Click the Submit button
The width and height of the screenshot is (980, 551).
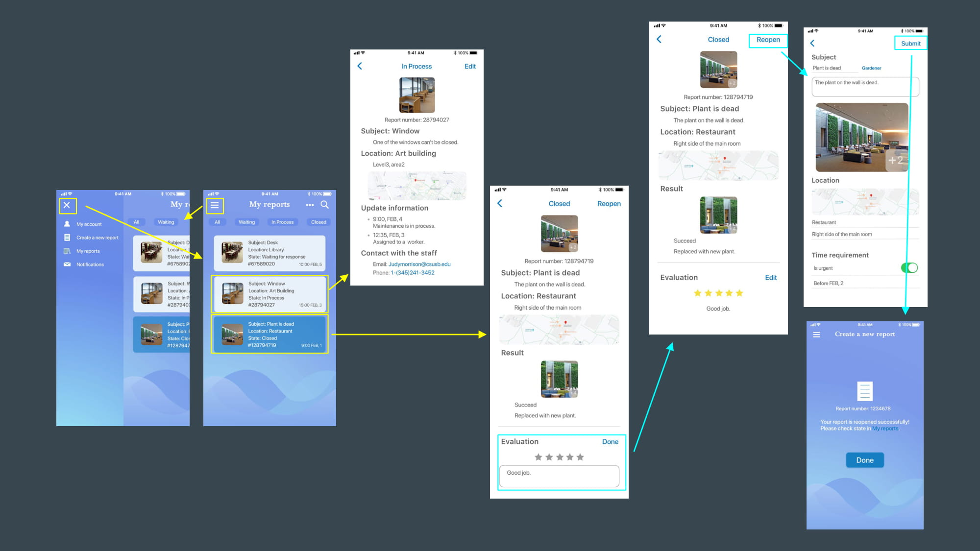coord(910,44)
